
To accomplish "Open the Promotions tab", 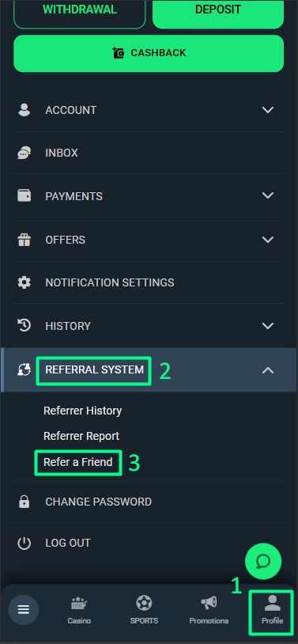I will coord(209,610).
